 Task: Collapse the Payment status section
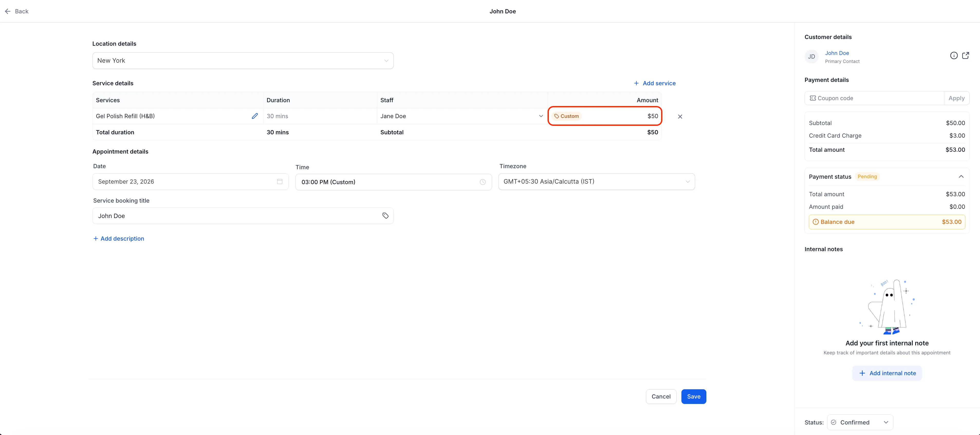pos(961,176)
